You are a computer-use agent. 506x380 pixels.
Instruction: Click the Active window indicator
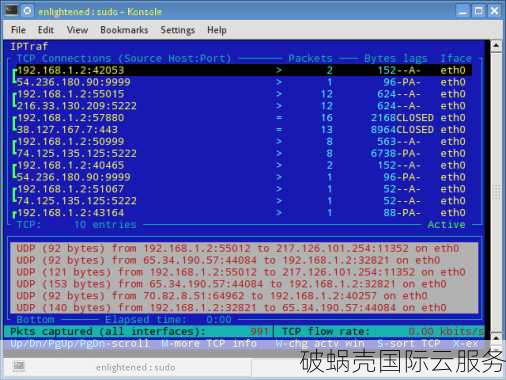pyautogui.click(x=446, y=225)
